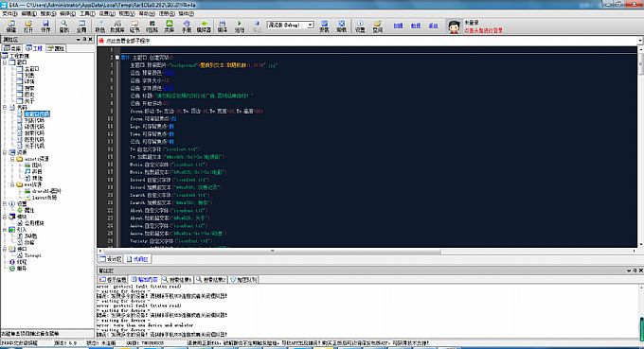This screenshot has height=349, width=644.
Task: Select layout布局 in the project tree
Action: tap(45, 198)
